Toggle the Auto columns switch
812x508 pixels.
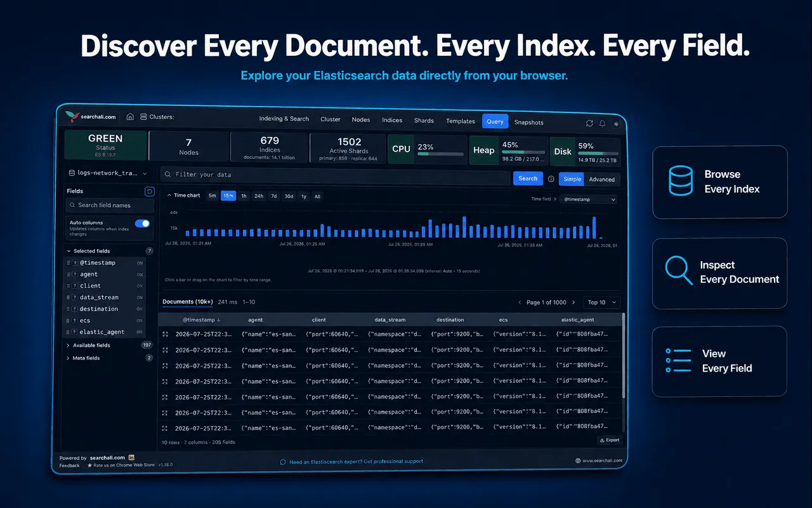point(142,224)
